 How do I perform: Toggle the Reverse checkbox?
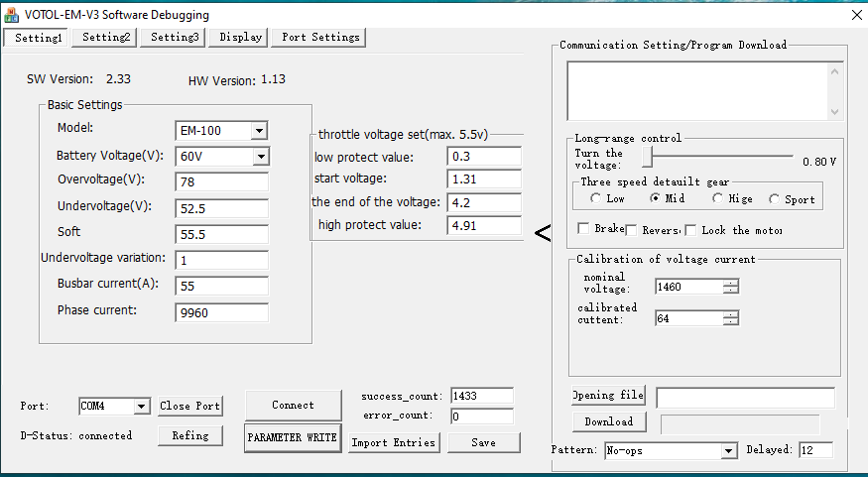[x=631, y=230]
